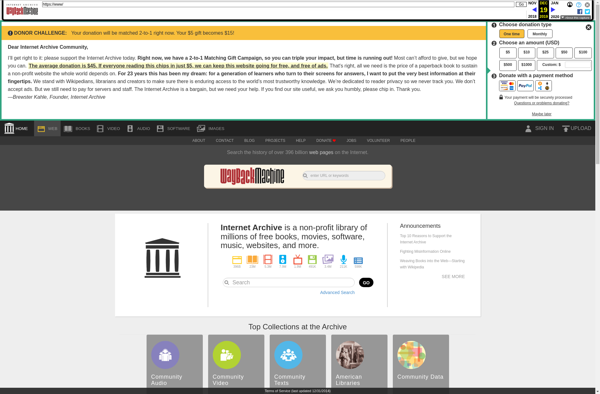Click the black GO search button
Viewport: 600px width, 394px height.
coord(366,282)
